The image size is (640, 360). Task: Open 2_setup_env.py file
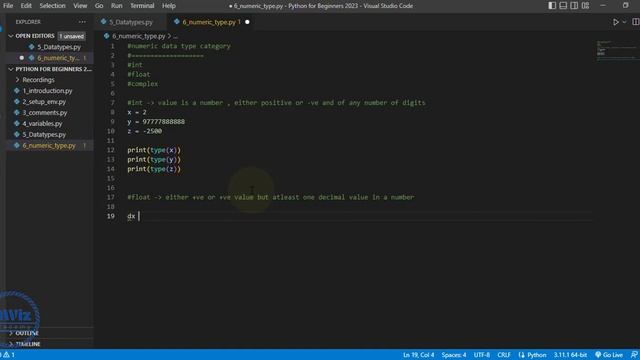(x=44, y=102)
